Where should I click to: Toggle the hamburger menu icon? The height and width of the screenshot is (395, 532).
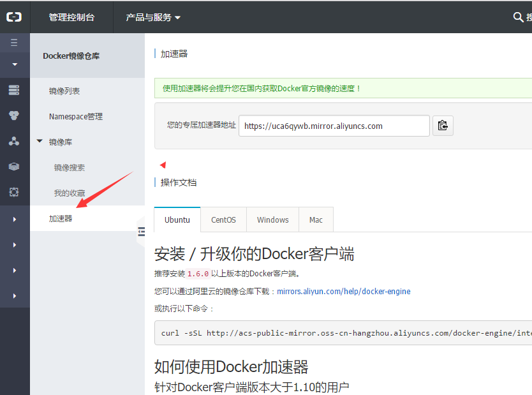click(14, 42)
